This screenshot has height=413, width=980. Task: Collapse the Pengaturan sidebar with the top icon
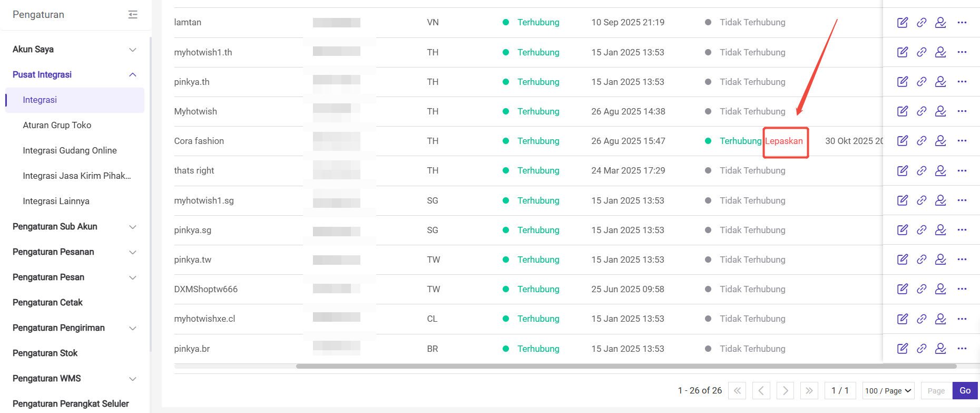tap(133, 15)
